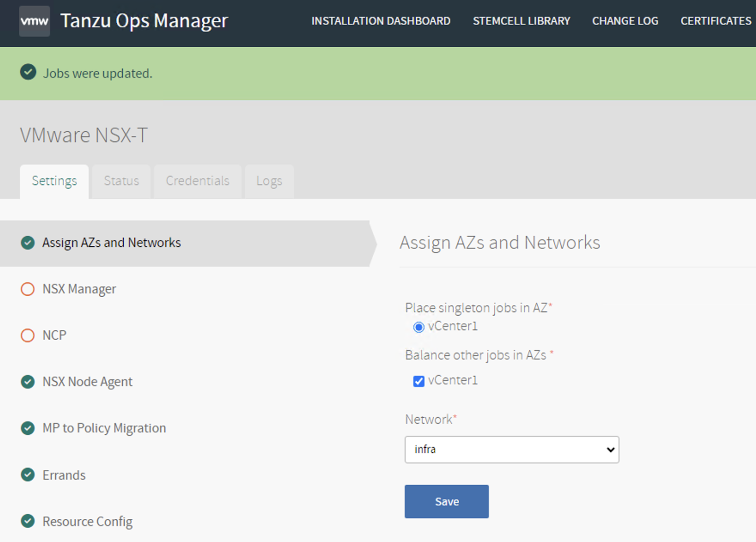
Task: Click the Assign AZs and Networks form heading
Action: coord(500,243)
